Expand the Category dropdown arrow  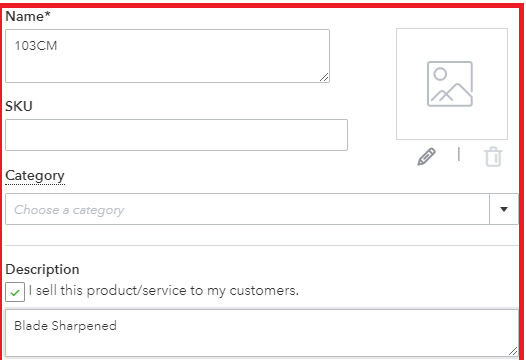(504, 209)
